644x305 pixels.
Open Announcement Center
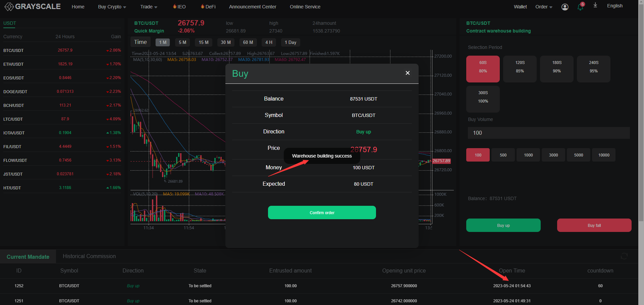[253, 7]
